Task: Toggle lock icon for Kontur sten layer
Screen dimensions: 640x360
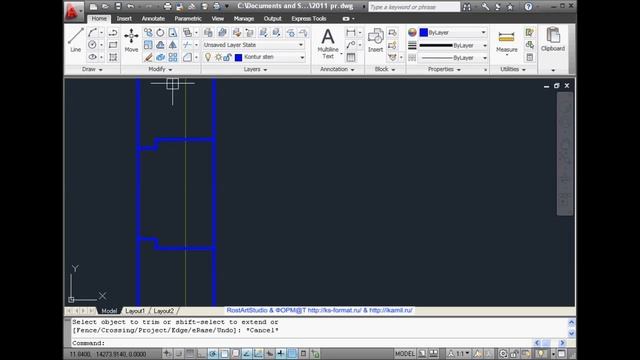Action: click(x=228, y=57)
